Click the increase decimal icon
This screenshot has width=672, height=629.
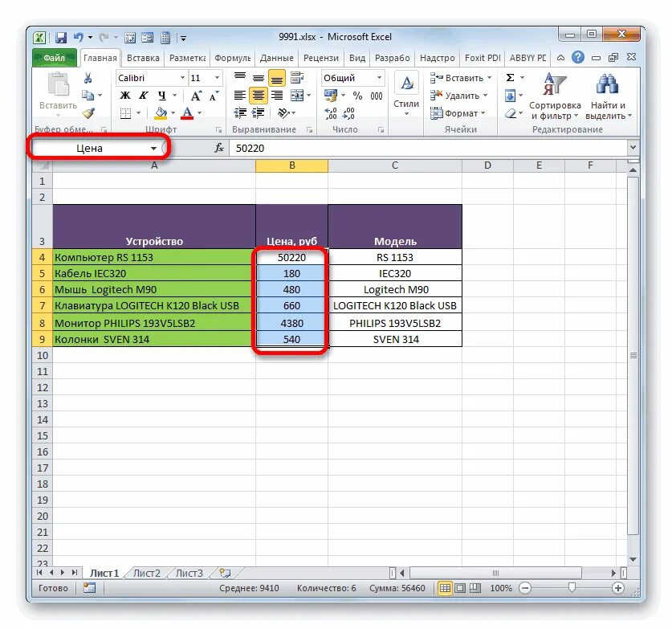coord(331,113)
